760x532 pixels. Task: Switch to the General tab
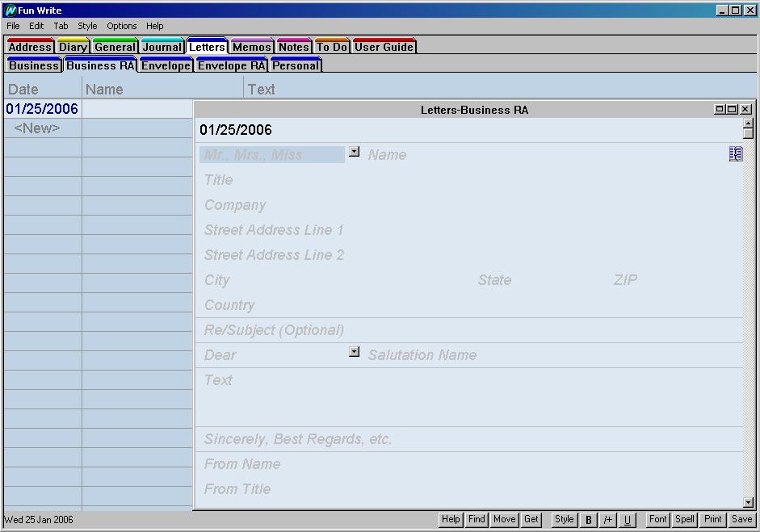(115, 46)
